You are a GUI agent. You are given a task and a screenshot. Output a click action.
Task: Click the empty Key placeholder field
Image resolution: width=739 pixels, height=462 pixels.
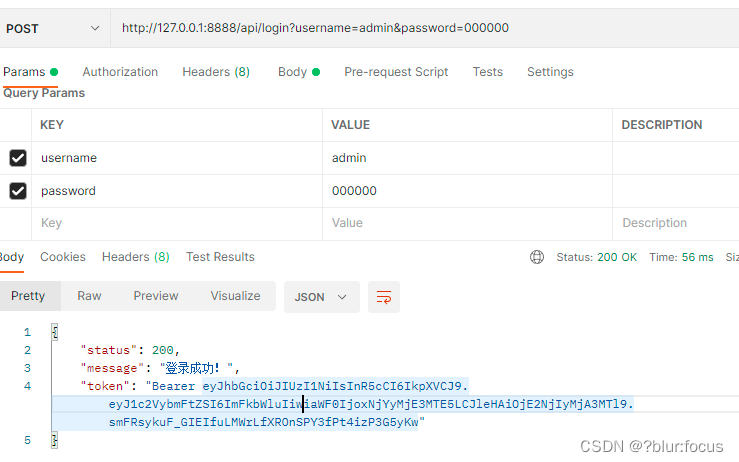177,223
